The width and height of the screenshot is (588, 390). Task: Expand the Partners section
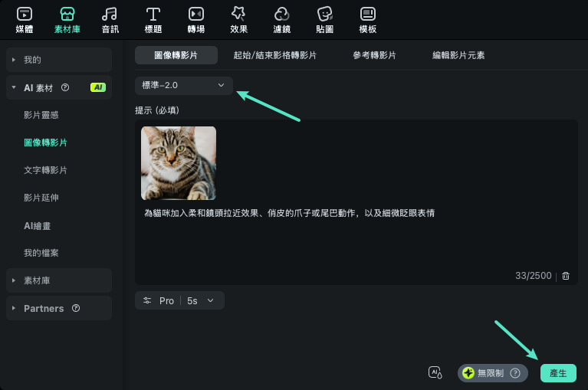(59, 308)
